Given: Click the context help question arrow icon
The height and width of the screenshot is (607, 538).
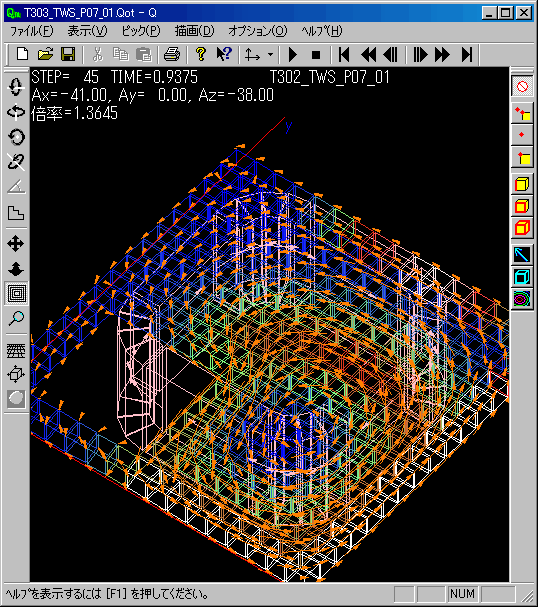Looking at the screenshot, I should pyautogui.click(x=224, y=55).
